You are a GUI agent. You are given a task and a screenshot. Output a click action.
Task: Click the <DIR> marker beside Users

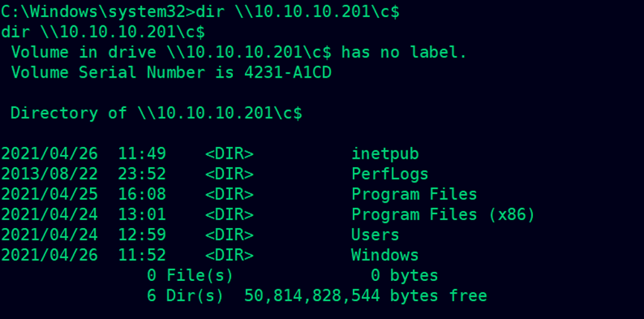[x=229, y=235]
